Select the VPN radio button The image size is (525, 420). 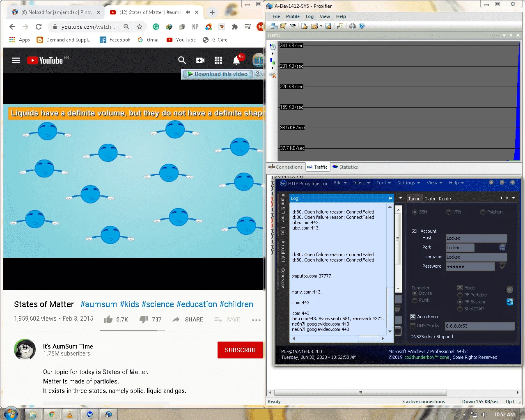pyautogui.click(x=449, y=212)
